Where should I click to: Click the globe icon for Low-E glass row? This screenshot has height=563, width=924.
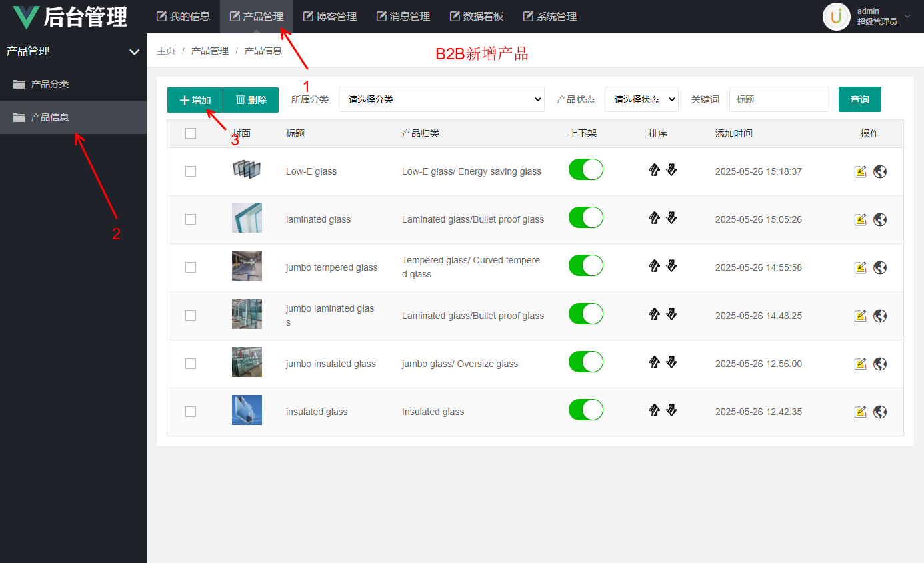(880, 171)
